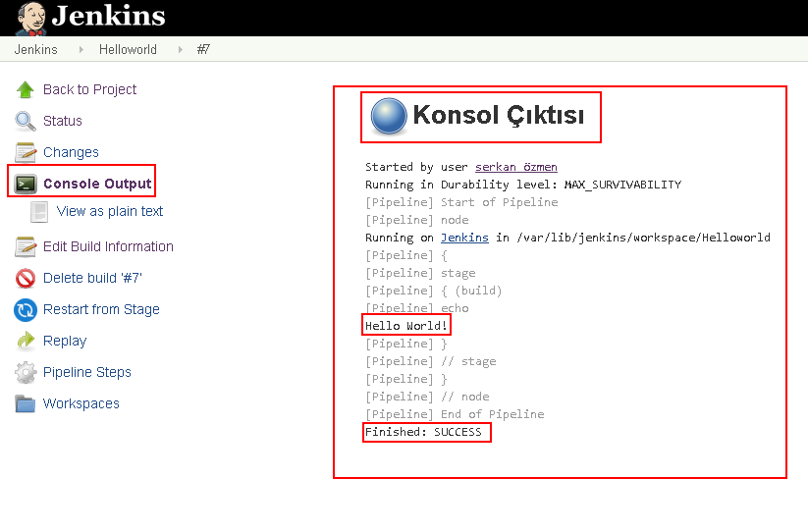Click the '[Pipeline] echo' line
This screenshot has width=808, height=532.
point(417,308)
